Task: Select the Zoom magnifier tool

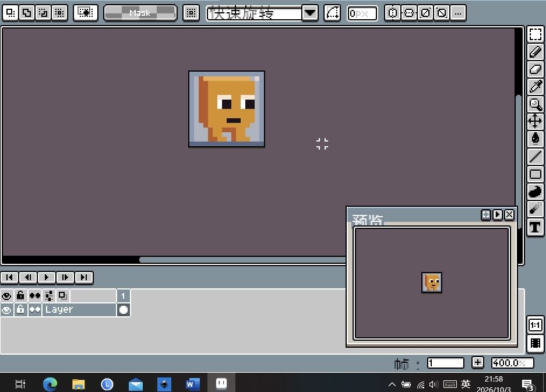Action: click(535, 104)
